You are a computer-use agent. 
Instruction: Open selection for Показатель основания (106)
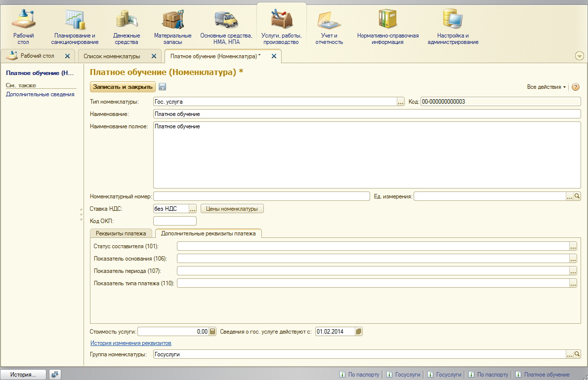pyautogui.click(x=573, y=259)
